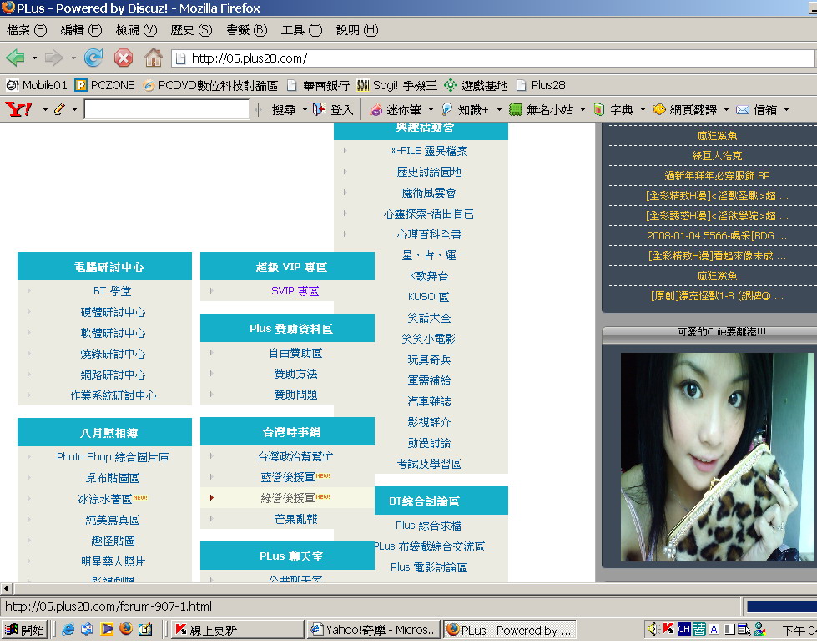
Task: Expand the 搜尋 dropdown arrow in Yahoo toolbar
Action: [305, 109]
